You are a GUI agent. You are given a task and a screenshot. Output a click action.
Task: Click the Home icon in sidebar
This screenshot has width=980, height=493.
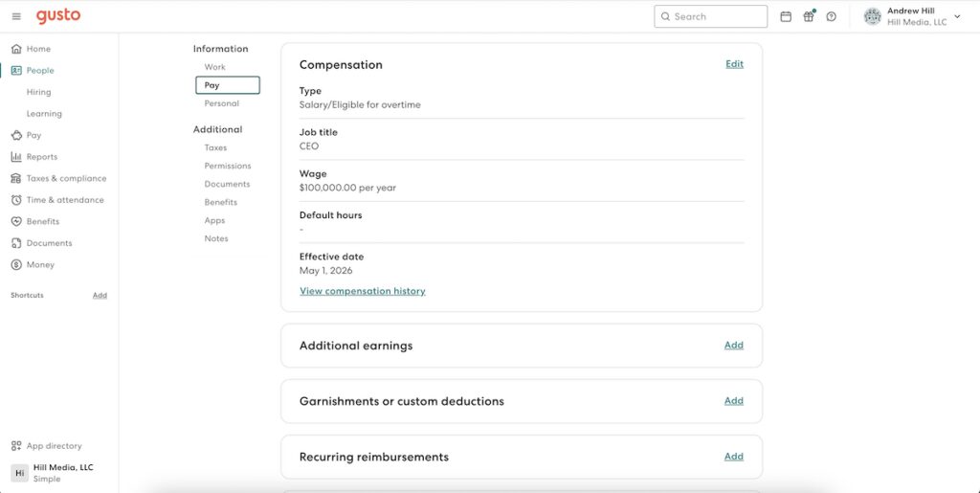click(16, 49)
